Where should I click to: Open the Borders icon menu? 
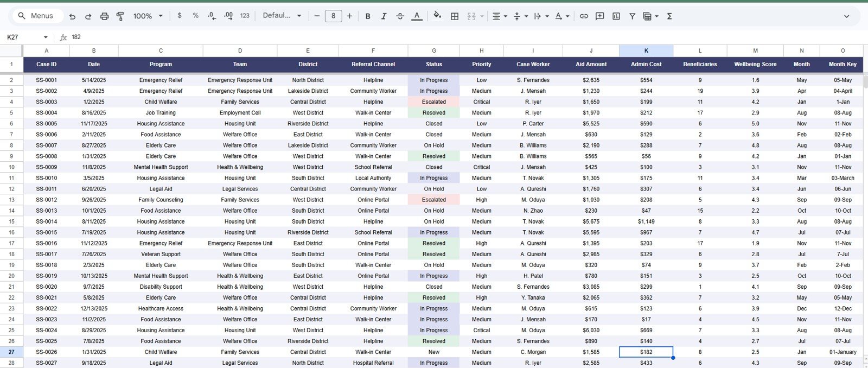[455, 16]
